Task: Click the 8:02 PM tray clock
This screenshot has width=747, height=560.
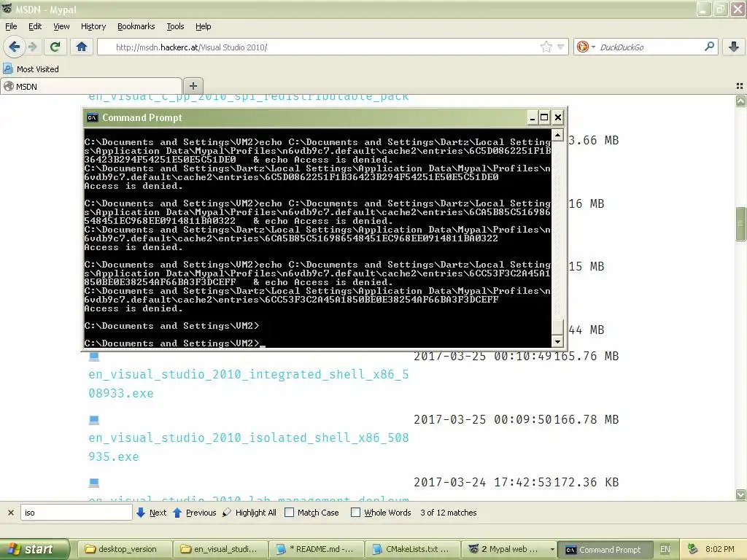Action: tap(720, 549)
